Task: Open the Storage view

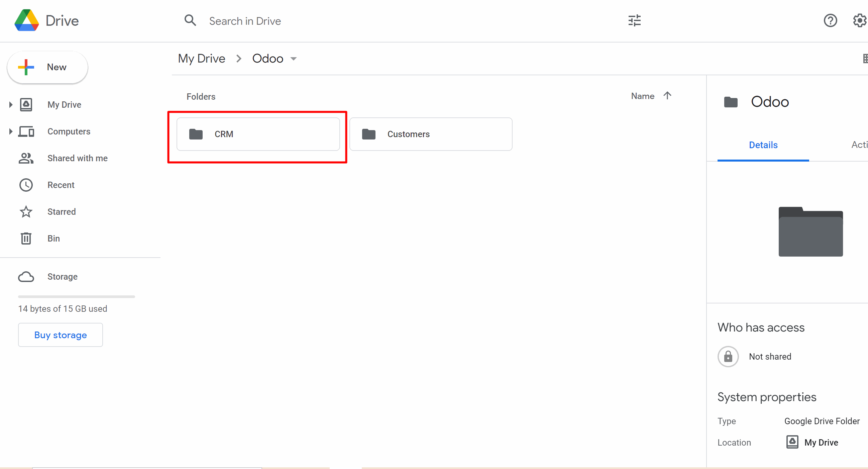Action: point(62,276)
